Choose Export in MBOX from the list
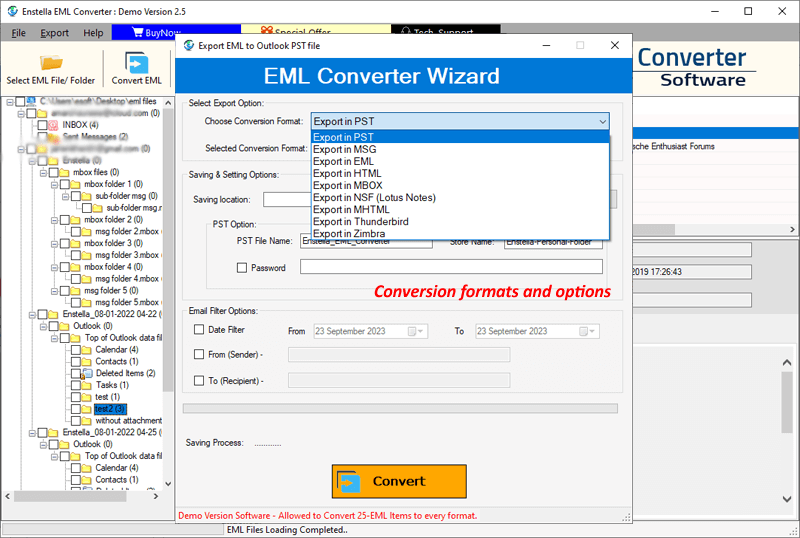 (347, 185)
